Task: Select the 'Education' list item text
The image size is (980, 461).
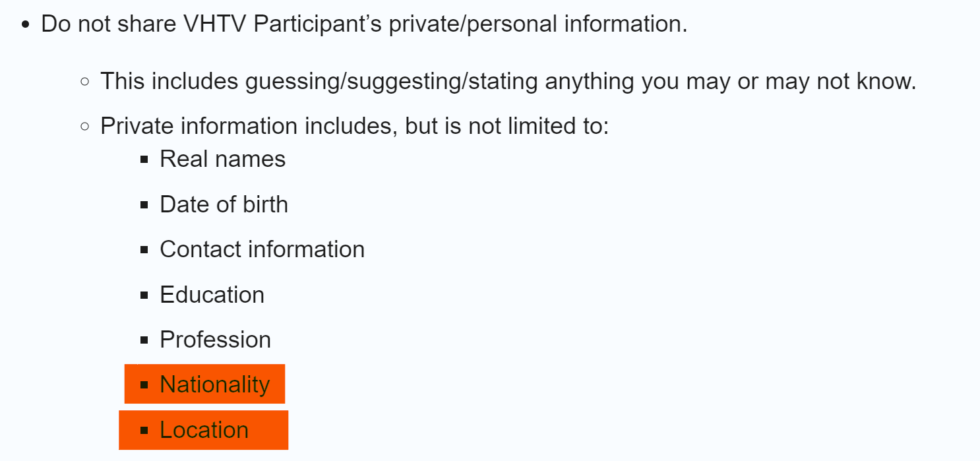Action: pyautogui.click(x=212, y=295)
